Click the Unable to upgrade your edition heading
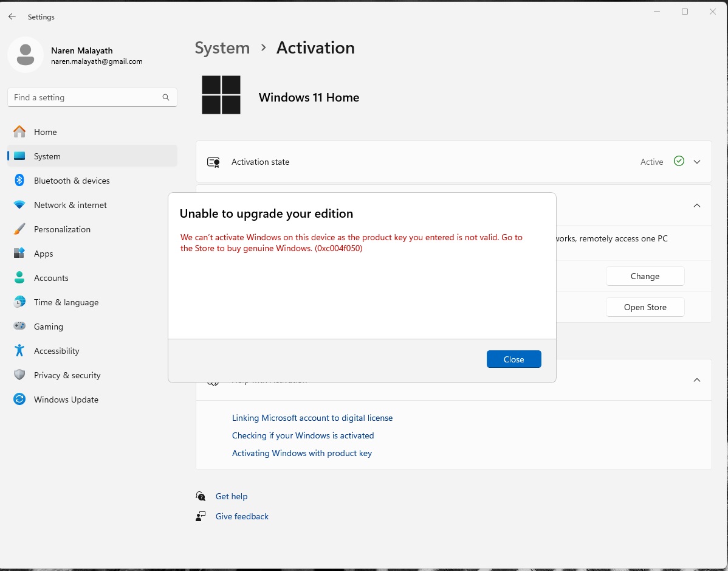Screen dimensions: 728x571 point(266,213)
